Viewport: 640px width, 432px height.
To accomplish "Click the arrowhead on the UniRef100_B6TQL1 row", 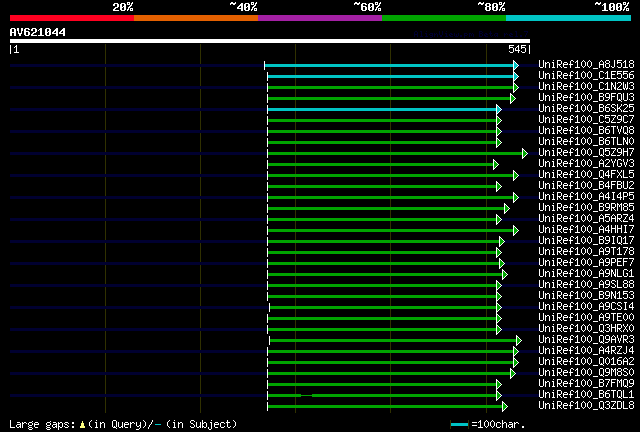I will click(499, 395).
